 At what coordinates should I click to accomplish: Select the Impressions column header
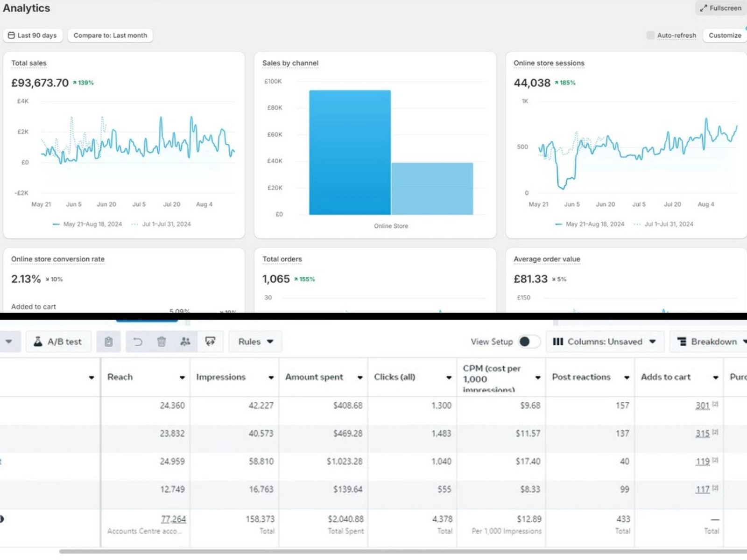tap(221, 377)
